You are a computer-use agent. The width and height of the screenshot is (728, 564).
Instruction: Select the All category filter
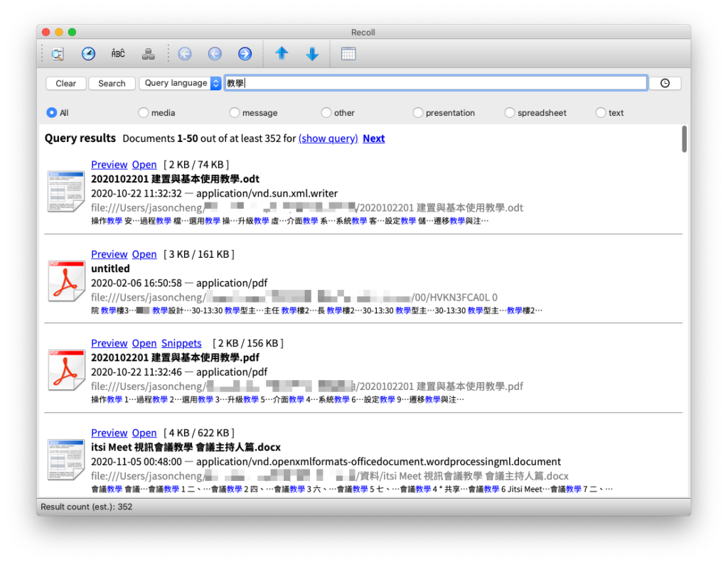pos(58,113)
